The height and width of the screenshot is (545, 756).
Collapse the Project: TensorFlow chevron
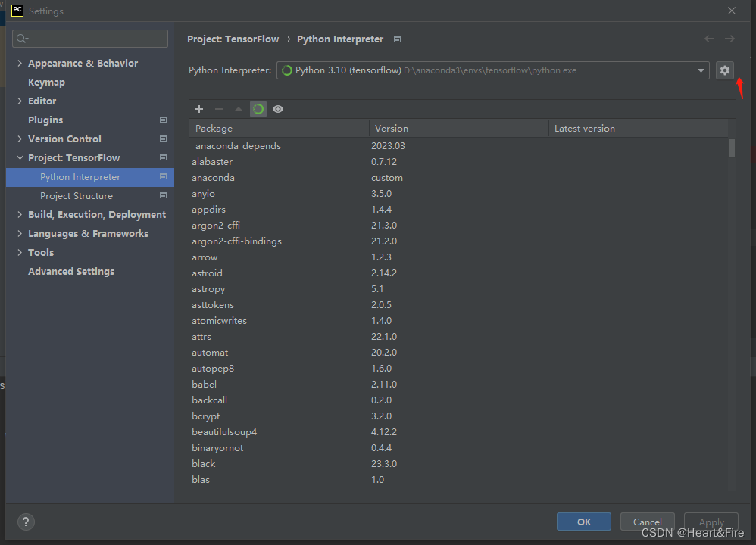[x=20, y=157]
